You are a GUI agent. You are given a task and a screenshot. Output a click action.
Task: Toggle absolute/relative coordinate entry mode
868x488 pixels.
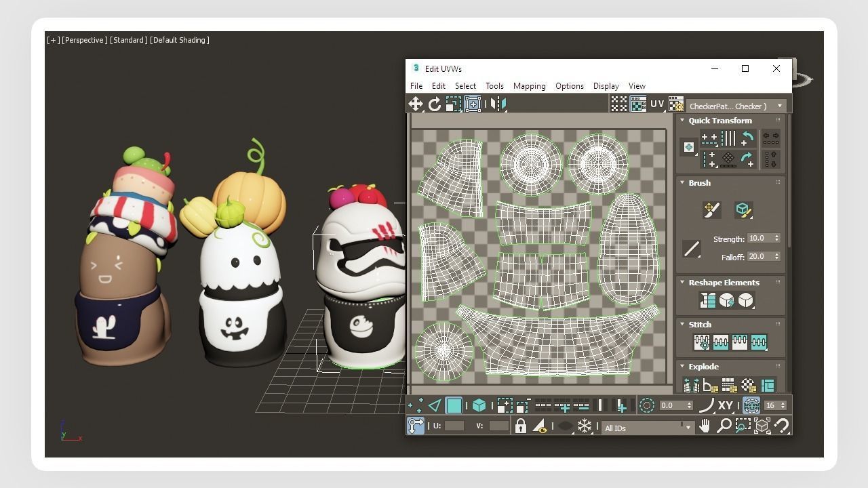(x=415, y=426)
